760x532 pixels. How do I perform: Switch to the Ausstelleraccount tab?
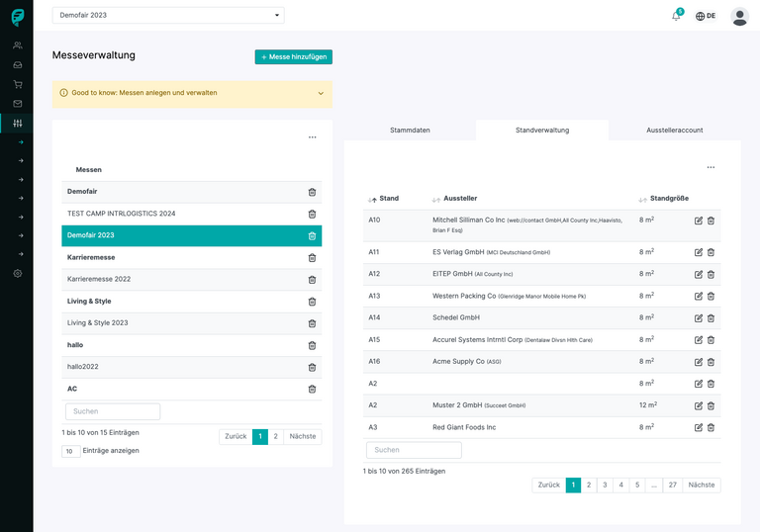coord(675,131)
